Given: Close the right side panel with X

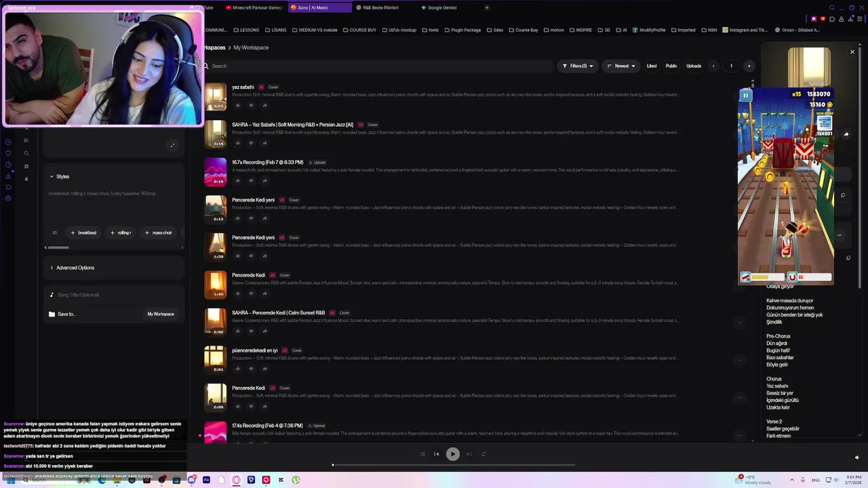Looking at the screenshot, I should click(852, 52).
